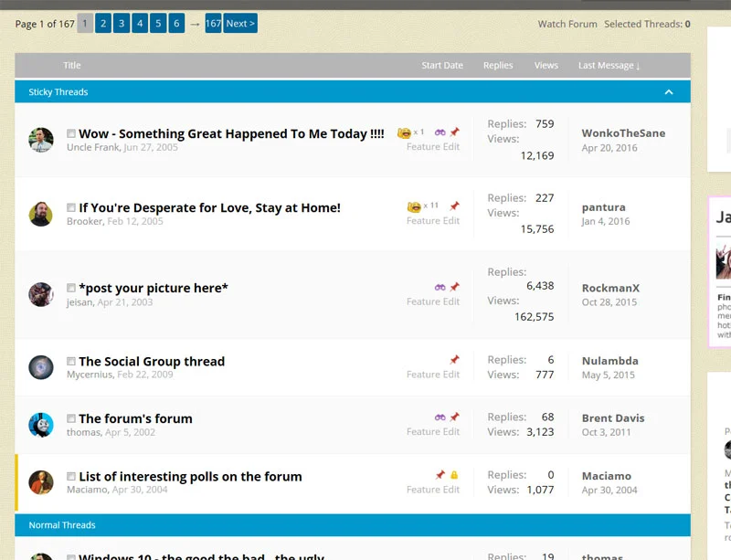Click lock icon on interesting polls thread

click(x=454, y=475)
